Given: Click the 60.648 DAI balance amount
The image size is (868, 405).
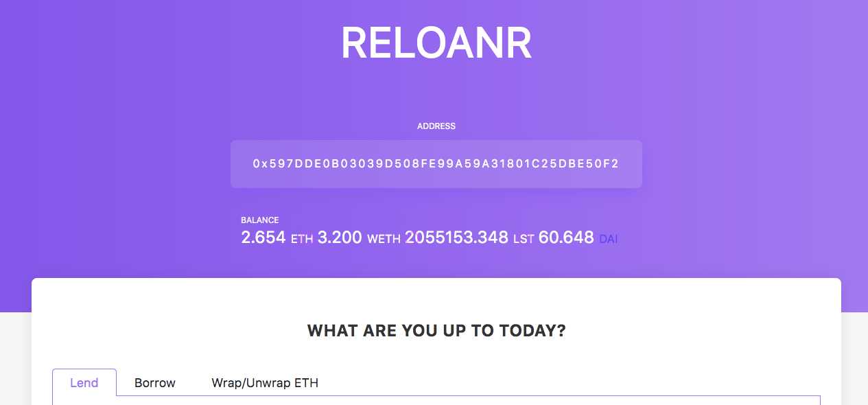Looking at the screenshot, I should click(x=566, y=238).
